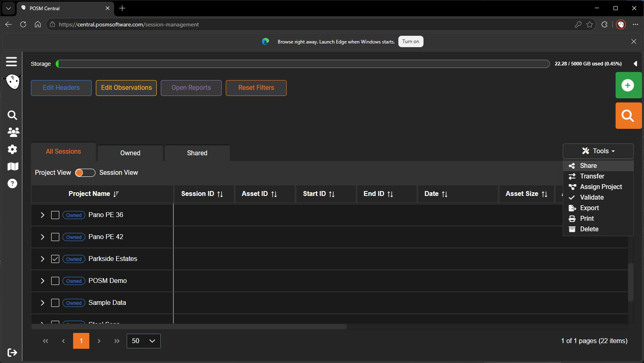
Task: Sort the Session ID column
Action: 220,194
